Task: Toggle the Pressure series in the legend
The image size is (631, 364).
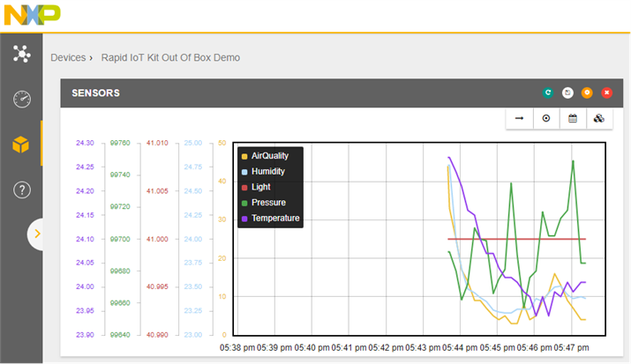Action: [x=264, y=203]
